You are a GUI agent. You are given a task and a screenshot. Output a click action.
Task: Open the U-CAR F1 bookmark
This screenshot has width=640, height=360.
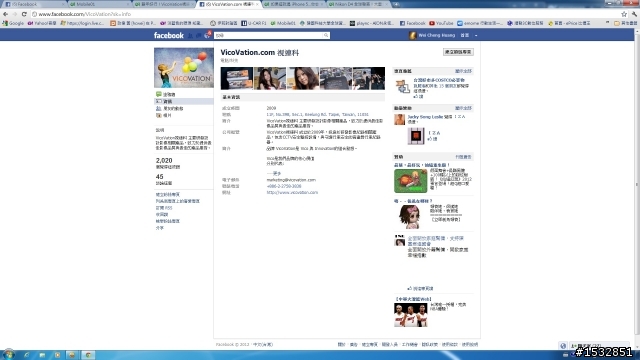point(254,23)
